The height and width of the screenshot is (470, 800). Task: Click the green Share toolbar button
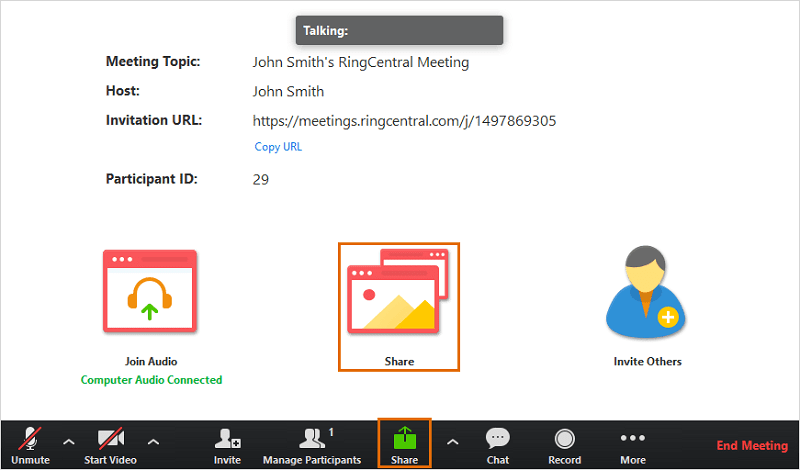(405, 443)
